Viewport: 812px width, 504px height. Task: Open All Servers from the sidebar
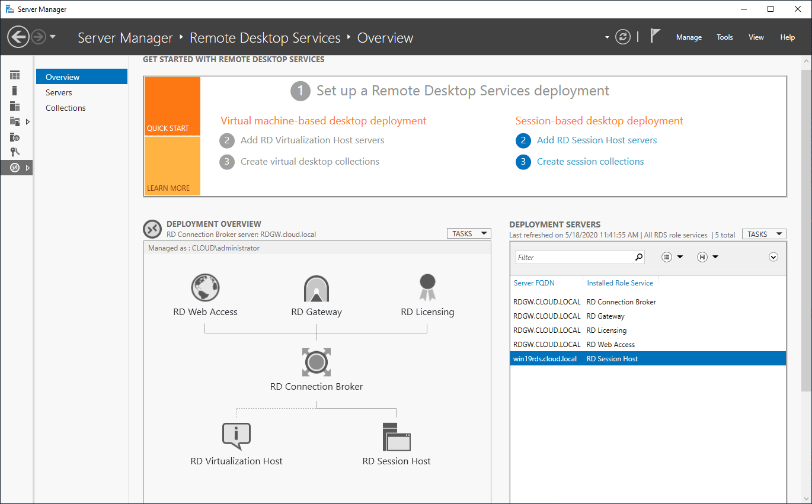pos(15,105)
